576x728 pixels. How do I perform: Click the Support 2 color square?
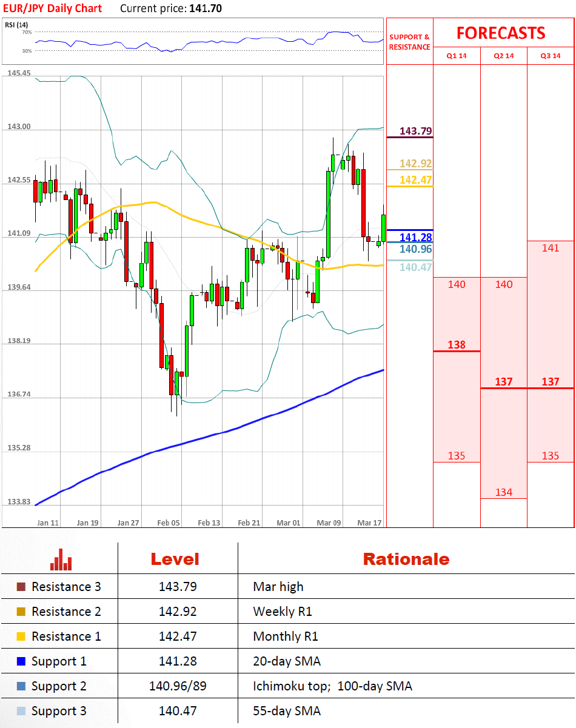pos(21,686)
